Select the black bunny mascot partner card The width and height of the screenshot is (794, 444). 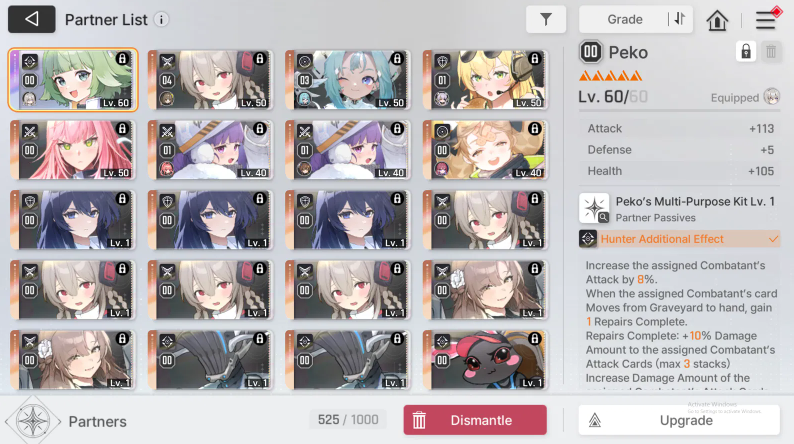pos(485,360)
